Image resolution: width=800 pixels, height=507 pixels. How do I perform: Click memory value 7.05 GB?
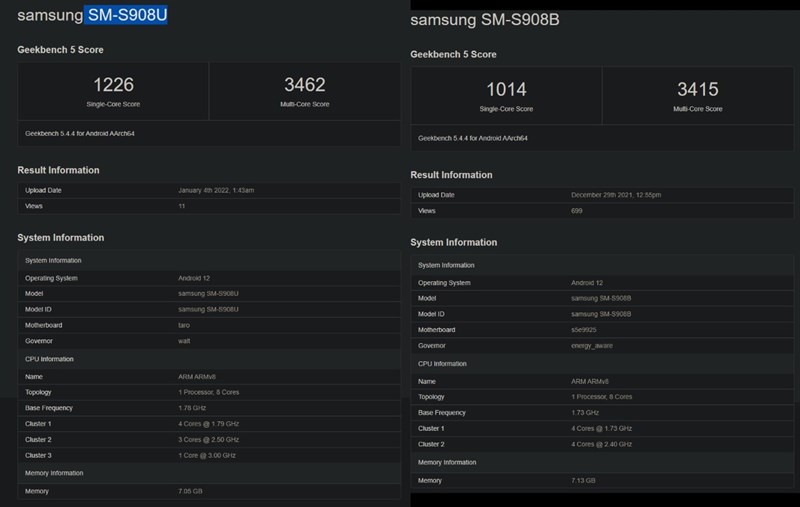click(190, 491)
